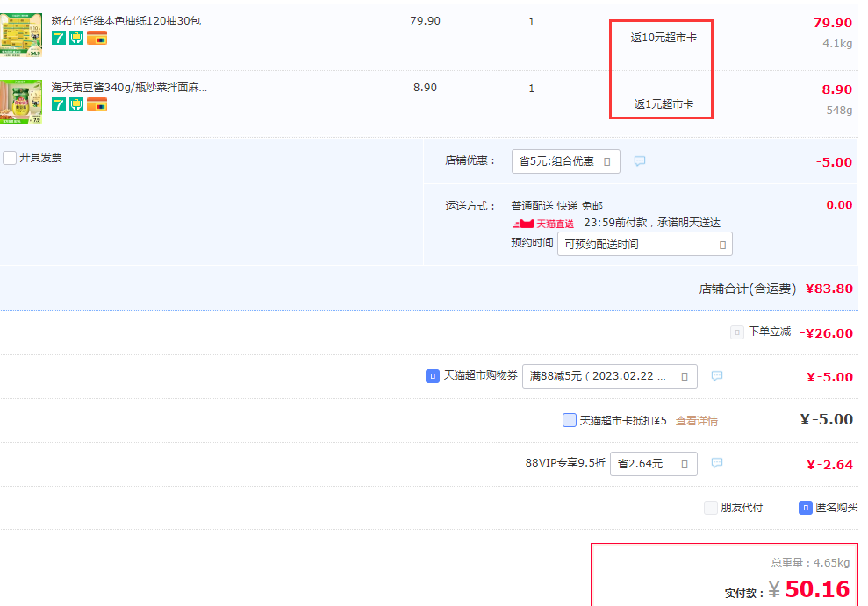Open product title 斑布竹纤维本色抽纸120抽30包
Screen dimensions: 868x606
tap(126, 21)
